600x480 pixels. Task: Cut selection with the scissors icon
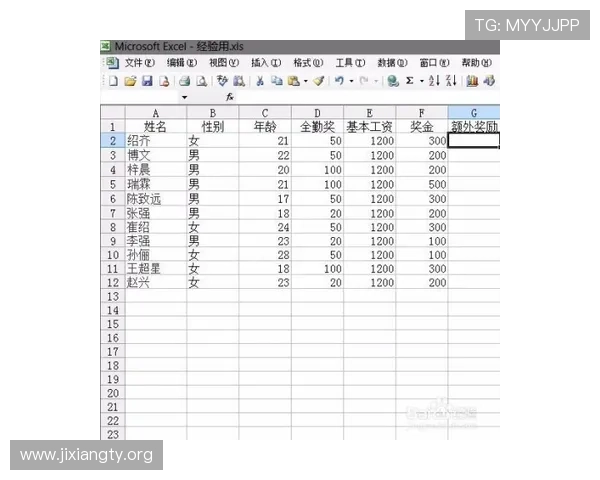[260, 81]
